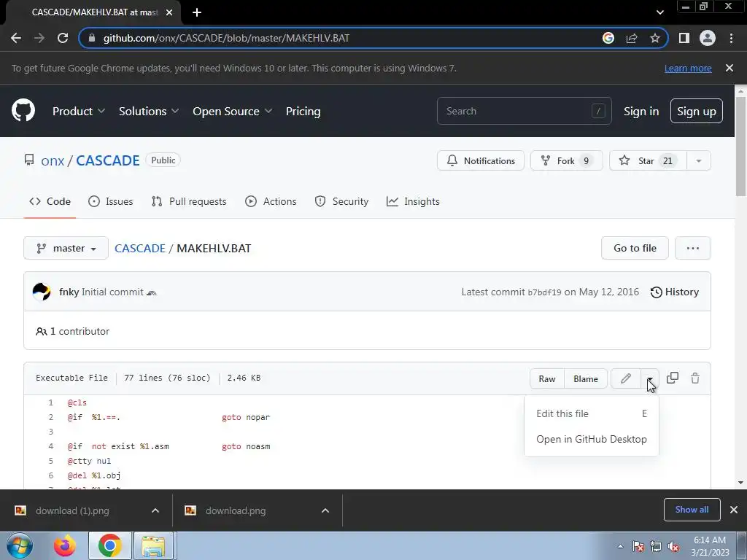Screen dimensions: 747x560
Task: Open the master branch selector
Action: click(x=66, y=248)
